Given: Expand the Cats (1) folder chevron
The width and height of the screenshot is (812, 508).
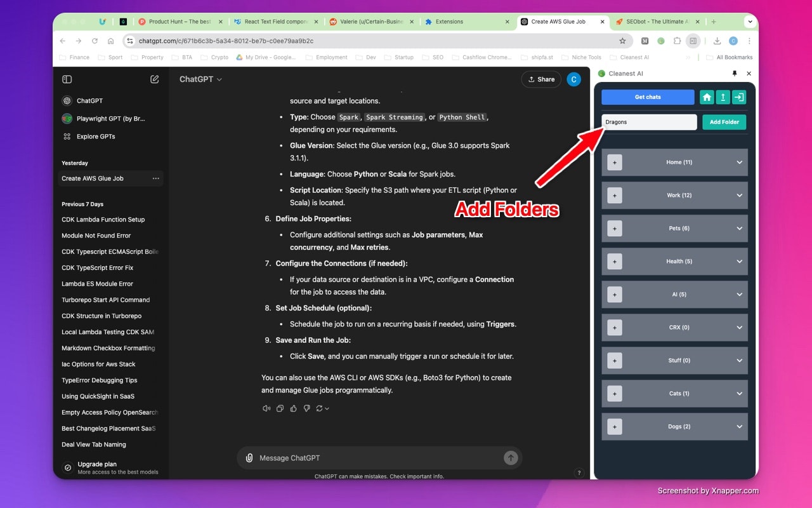Looking at the screenshot, I should 739,394.
